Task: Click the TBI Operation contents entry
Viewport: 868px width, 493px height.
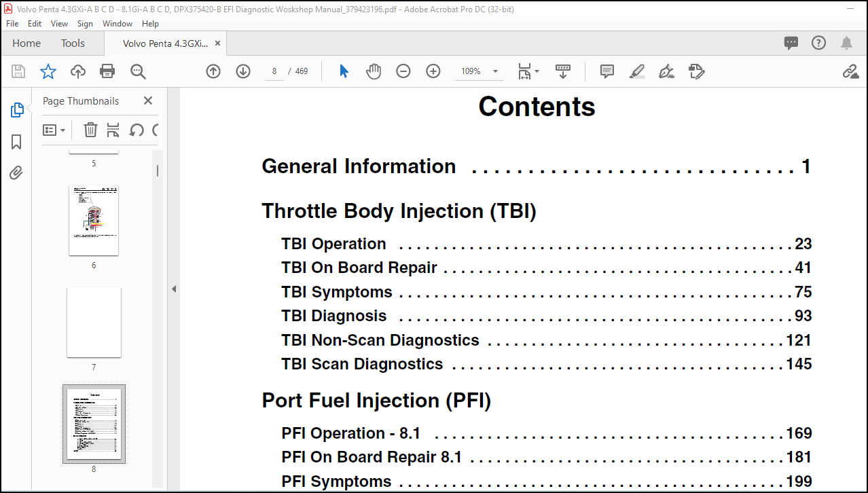Action: [x=546, y=244]
